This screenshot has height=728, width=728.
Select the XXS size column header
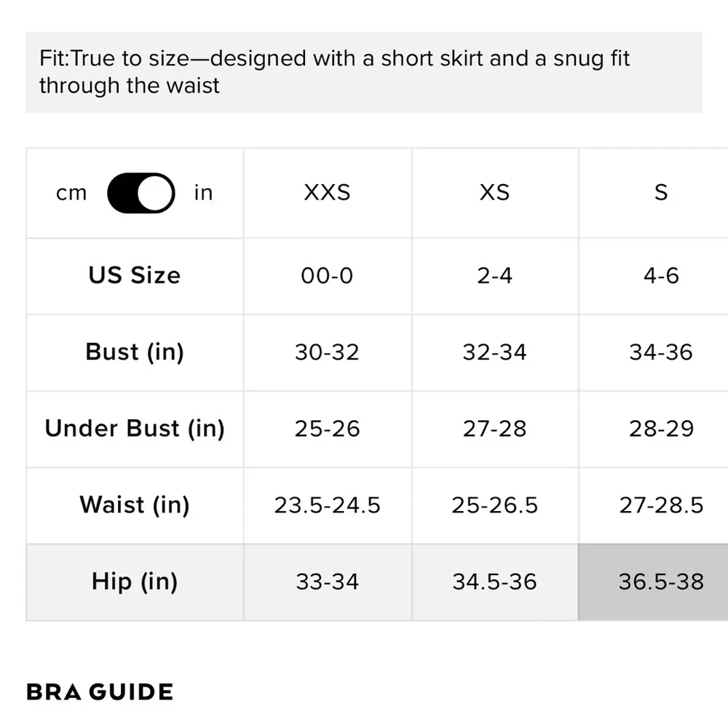point(327,193)
